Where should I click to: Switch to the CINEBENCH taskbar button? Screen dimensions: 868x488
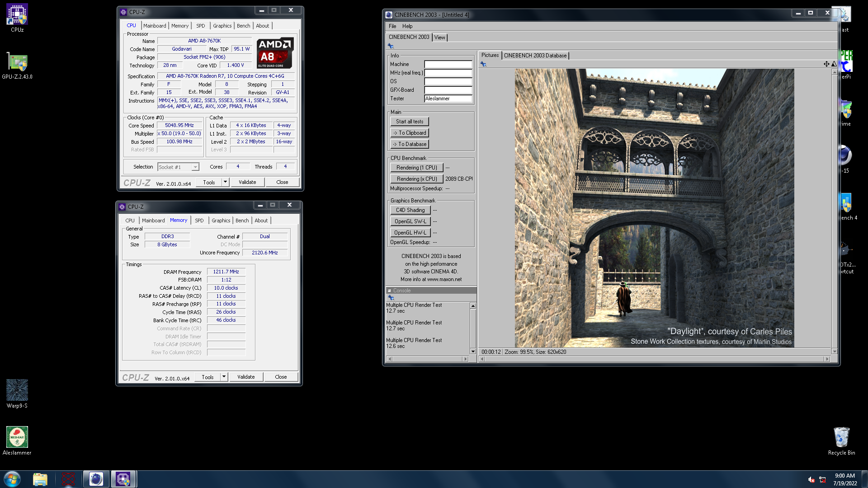point(96,479)
